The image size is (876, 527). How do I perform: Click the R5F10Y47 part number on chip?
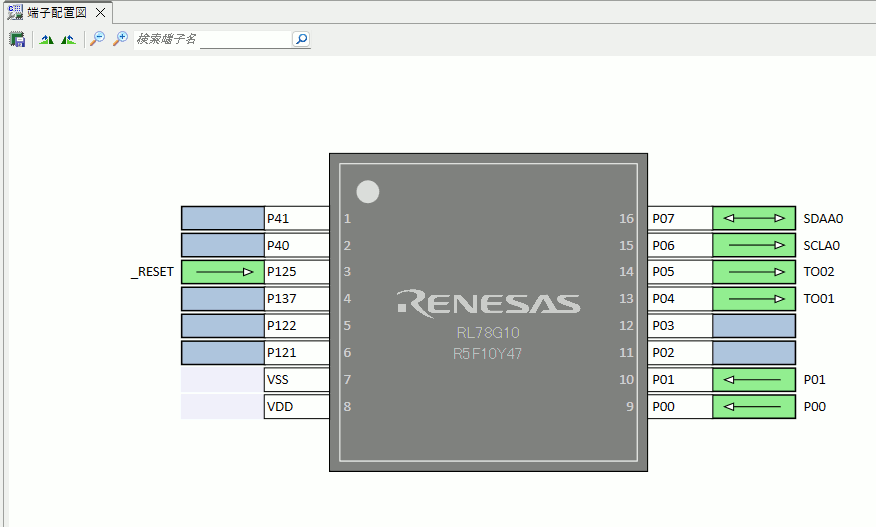coord(487,354)
